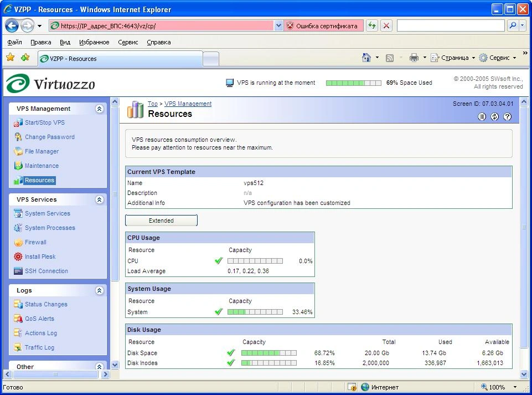Open the Home button dropdown arrow
The image size is (532, 395).
pos(377,58)
